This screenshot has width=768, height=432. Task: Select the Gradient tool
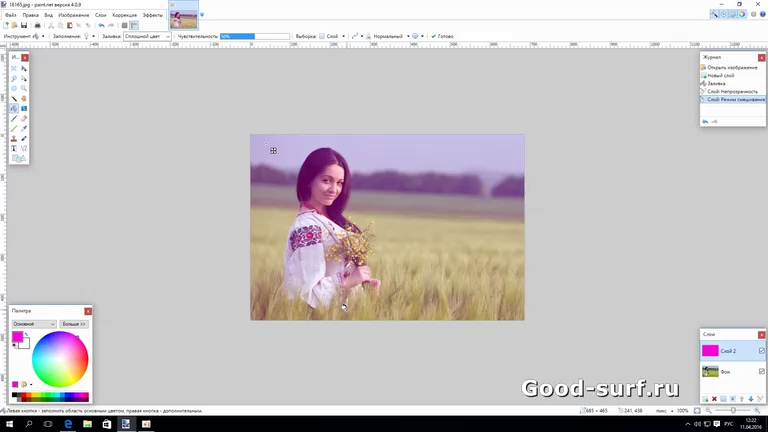(x=24, y=108)
